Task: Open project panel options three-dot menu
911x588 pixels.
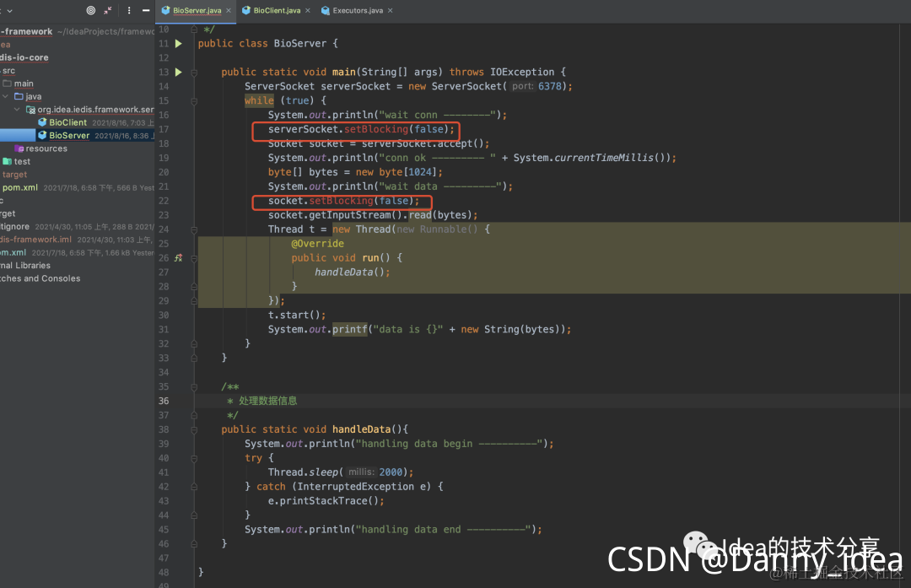Action: pyautogui.click(x=129, y=10)
